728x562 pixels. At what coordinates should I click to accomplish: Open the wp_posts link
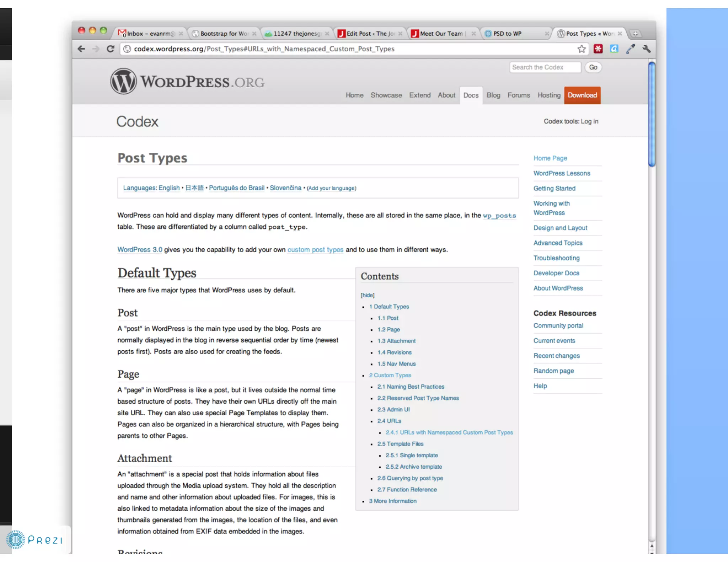[499, 215]
